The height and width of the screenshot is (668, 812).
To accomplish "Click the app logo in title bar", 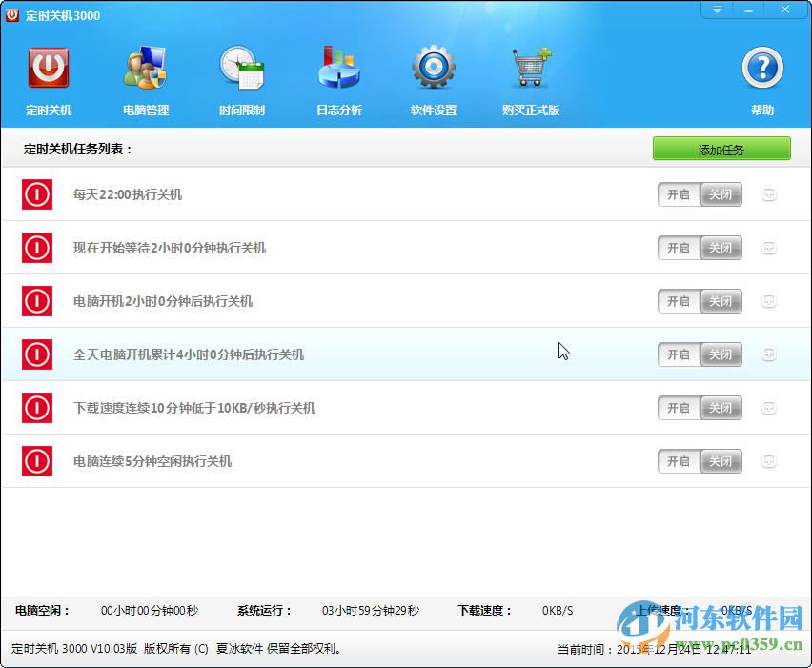I will point(11,15).
